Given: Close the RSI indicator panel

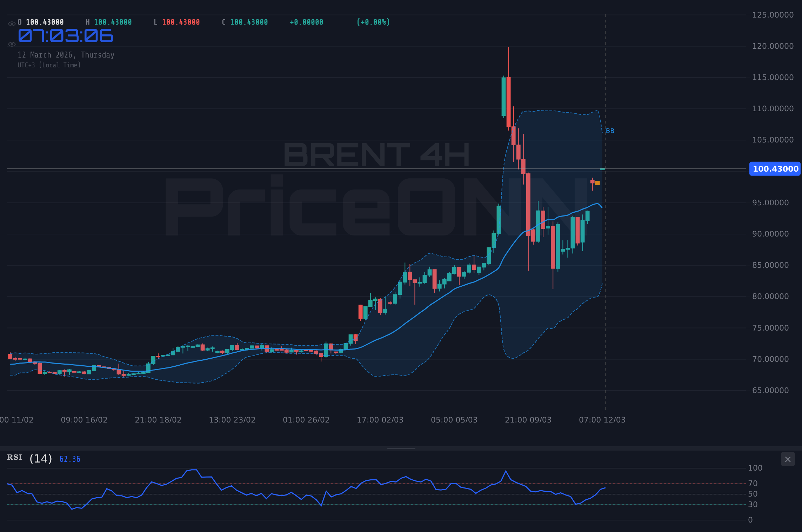Looking at the screenshot, I should (788, 459).
